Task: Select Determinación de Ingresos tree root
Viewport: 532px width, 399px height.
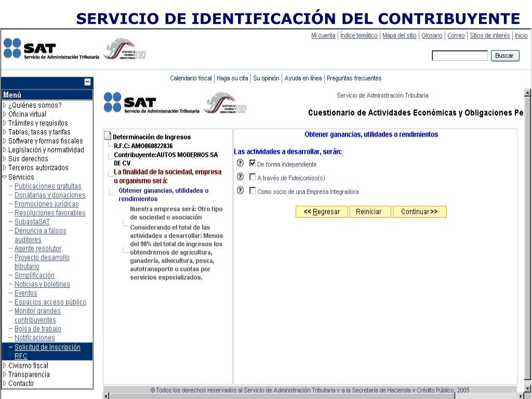Action: click(x=152, y=137)
